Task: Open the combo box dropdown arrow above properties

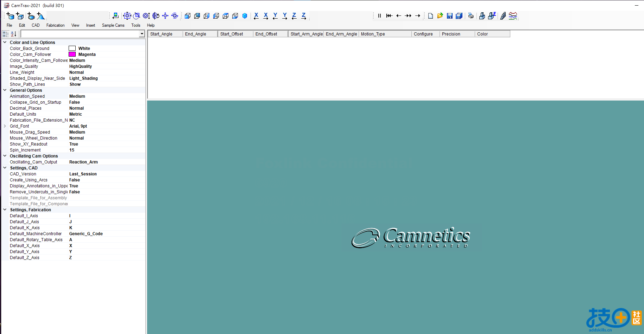Action: tap(142, 34)
